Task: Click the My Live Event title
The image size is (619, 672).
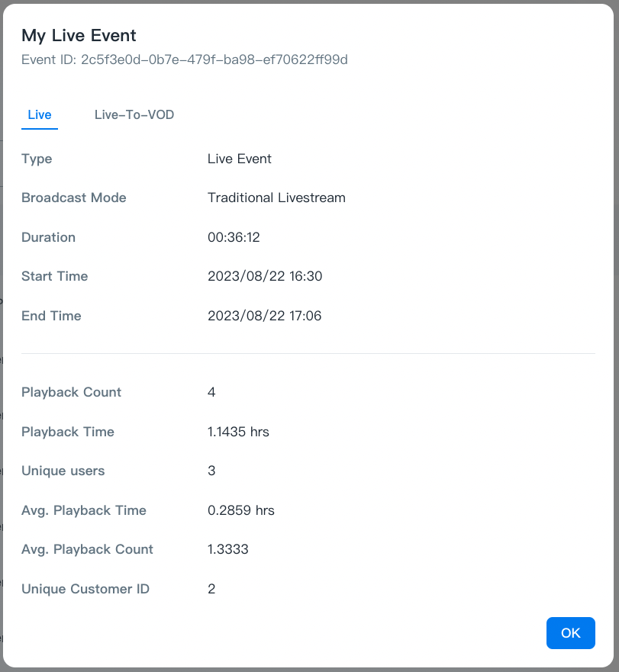Action: pyautogui.click(x=79, y=35)
